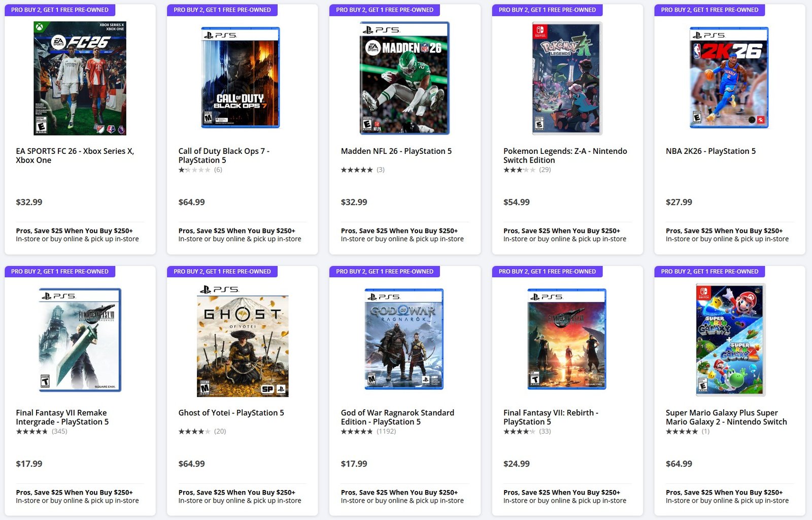View the 345 ratings on Final Fantasy VII Remake
Image resolution: width=812 pixels, height=520 pixels.
58,431
